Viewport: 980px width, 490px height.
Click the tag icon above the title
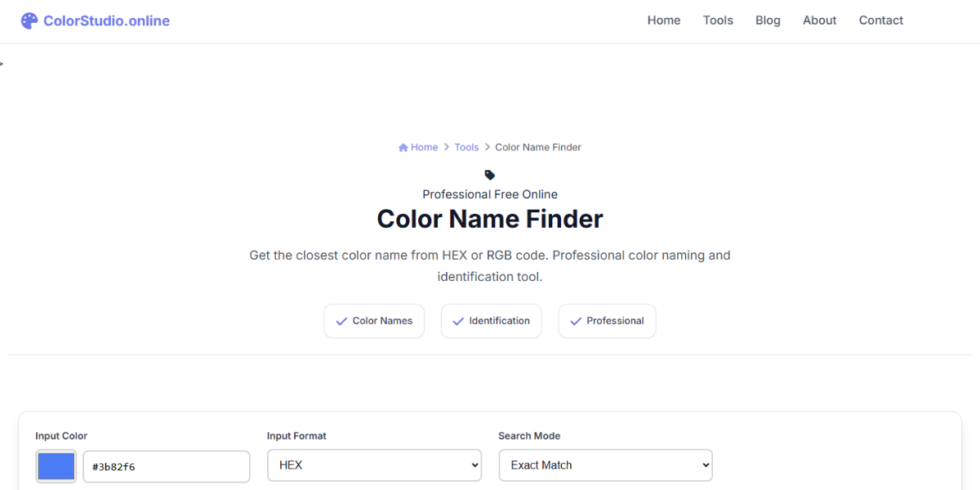(489, 174)
